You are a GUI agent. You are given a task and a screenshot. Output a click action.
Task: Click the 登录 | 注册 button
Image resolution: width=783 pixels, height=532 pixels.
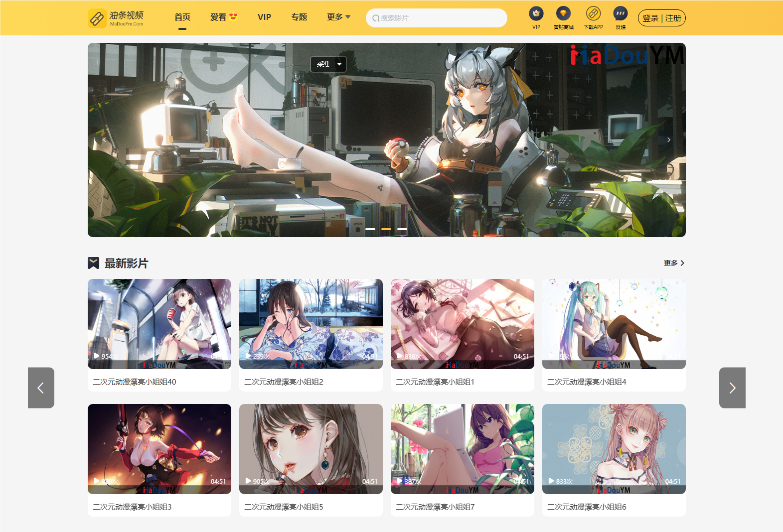pyautogui.click(x=661, y=18)
